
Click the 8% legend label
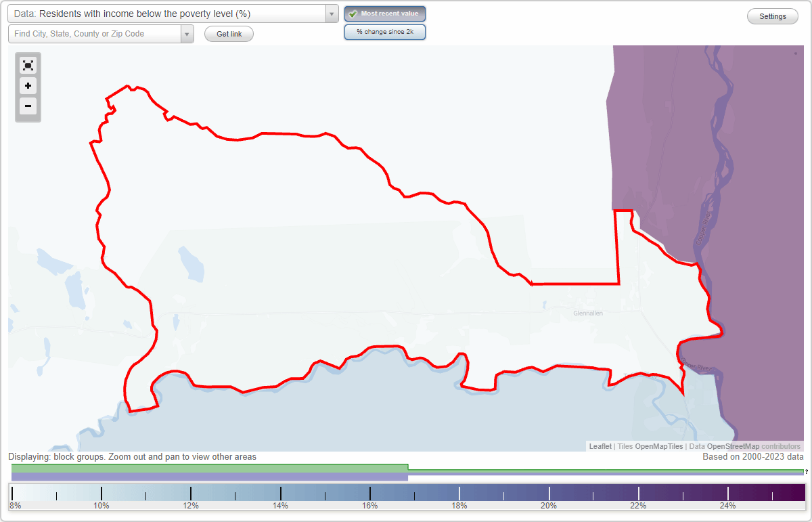coord(15,505)
